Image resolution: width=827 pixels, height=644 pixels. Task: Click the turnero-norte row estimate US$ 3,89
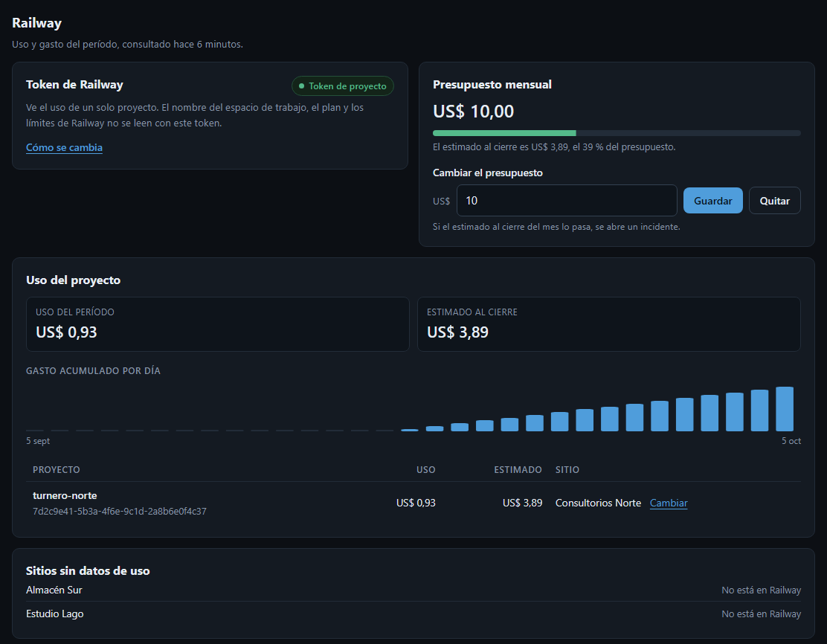(522, 503)
